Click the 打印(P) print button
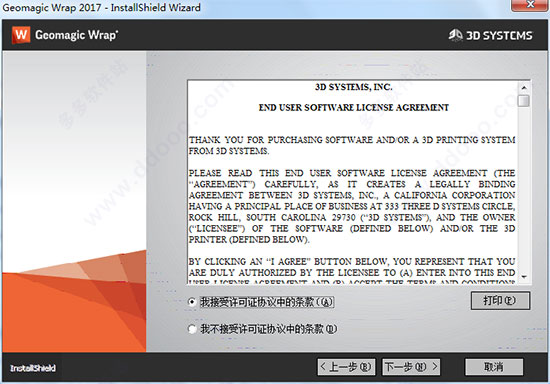550x384 pixels. (x=500, y=301)
